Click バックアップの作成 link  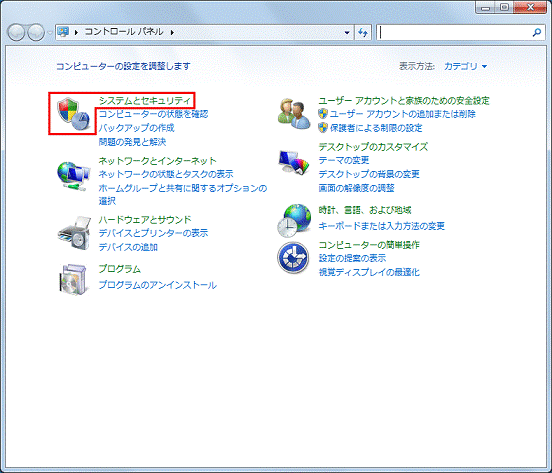coord(136,127)
